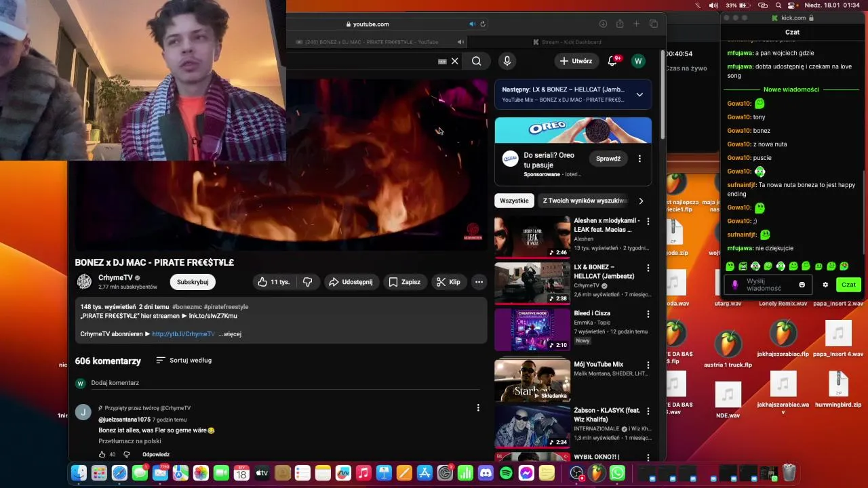Click the Udostępnij share button

click(x=351, y=282)
